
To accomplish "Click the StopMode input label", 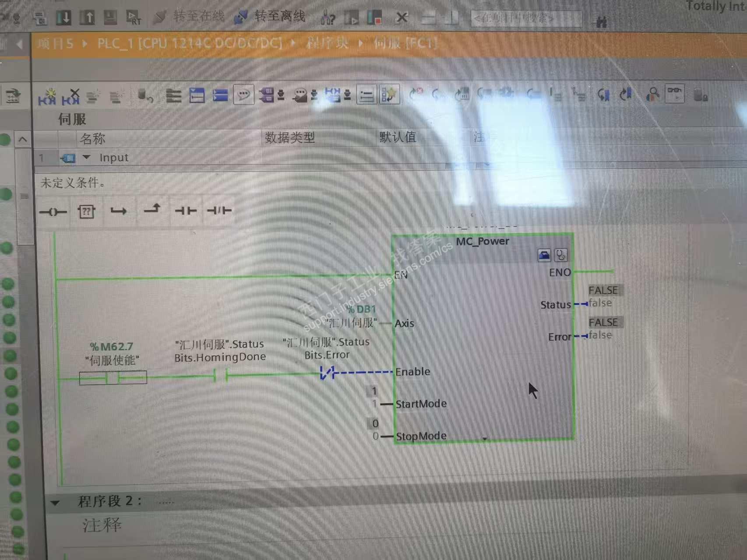I will pyautogui.click(x=421, y=436).
